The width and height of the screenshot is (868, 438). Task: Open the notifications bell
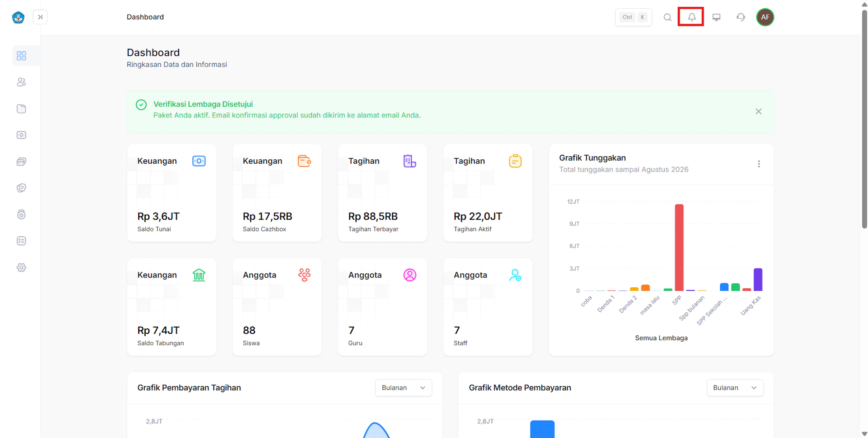(x=691, y=17)
